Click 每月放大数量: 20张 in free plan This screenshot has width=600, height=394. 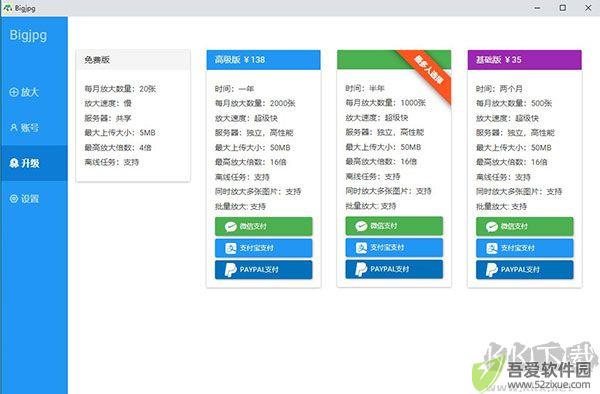tap(120, 89)
